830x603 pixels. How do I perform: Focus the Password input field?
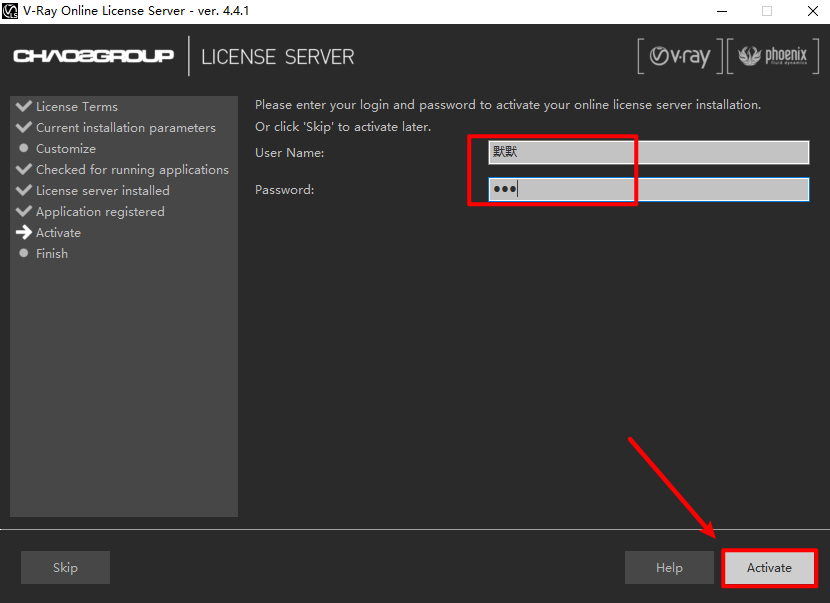(648, 190)
